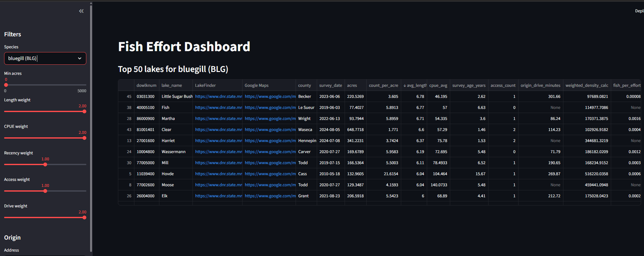Click the Length weight slider handle
The image size is (644, 256).
click(84, 111)
